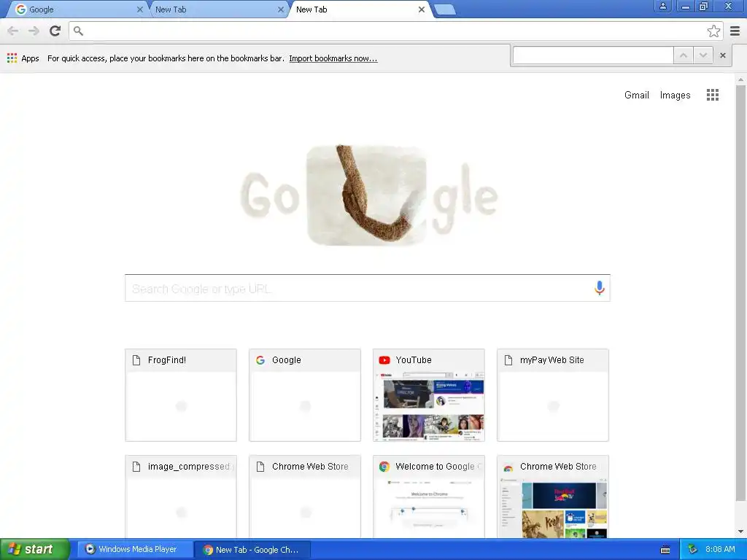This screenshot has width=747, height=560.
Task: Open the Welcome to Google Chrome thumbnail
Action: [x=429, y=497]
